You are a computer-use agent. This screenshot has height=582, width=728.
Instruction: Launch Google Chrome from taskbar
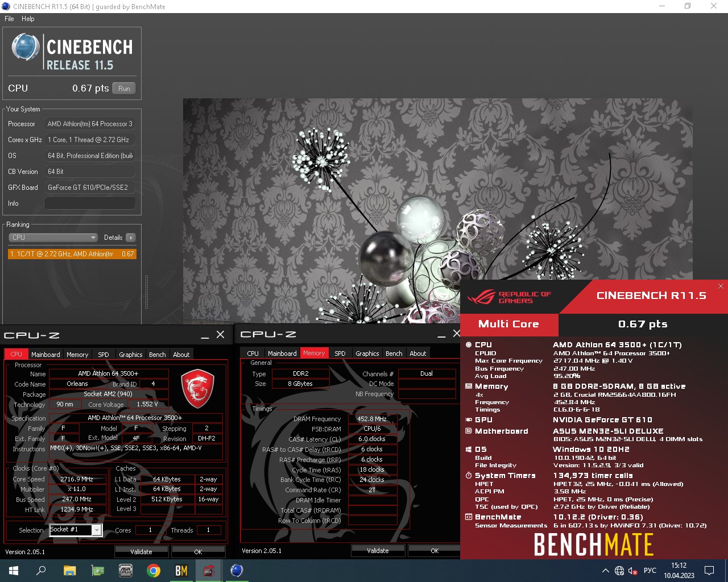[x=153, y=571]
